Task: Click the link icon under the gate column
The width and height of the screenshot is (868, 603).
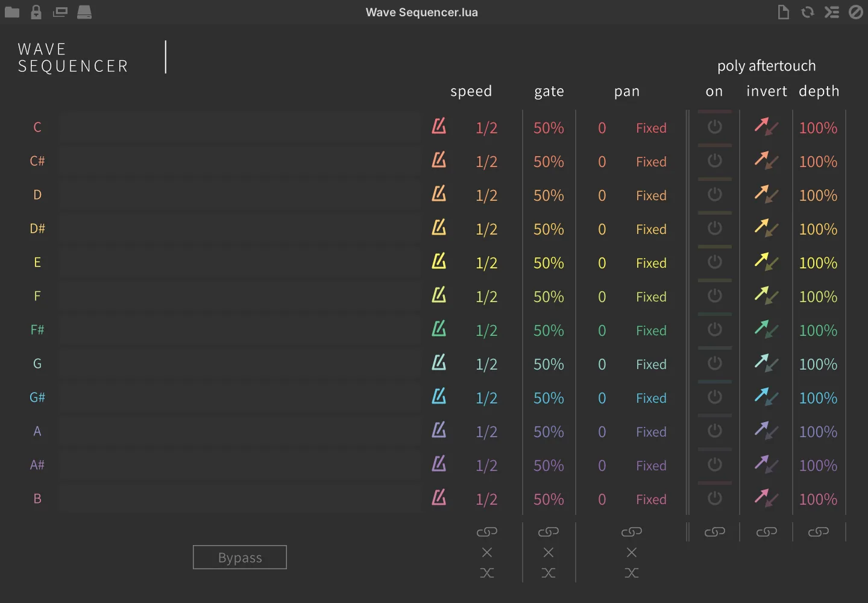Action: tap(549, 532)
